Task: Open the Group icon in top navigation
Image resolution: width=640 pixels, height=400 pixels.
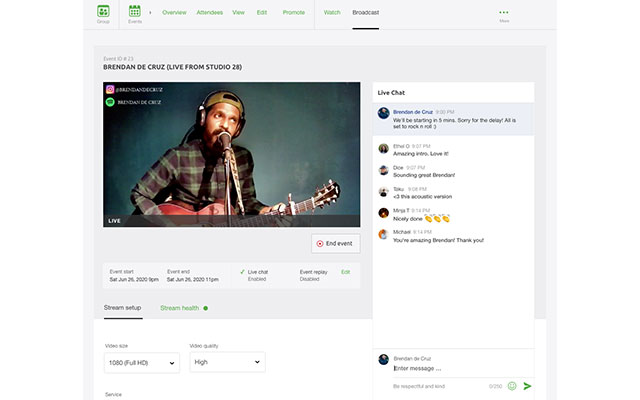Action: (103, 12)
